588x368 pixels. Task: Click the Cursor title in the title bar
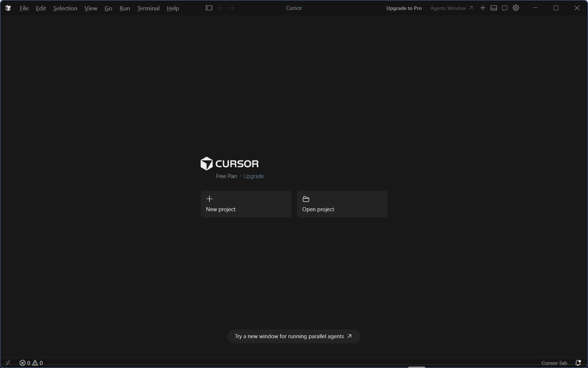click(294, 8)
